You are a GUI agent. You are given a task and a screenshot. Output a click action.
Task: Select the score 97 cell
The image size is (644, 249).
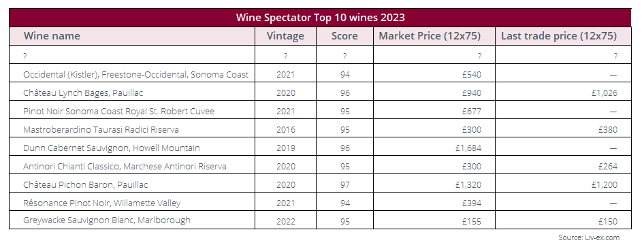point(345,185)
